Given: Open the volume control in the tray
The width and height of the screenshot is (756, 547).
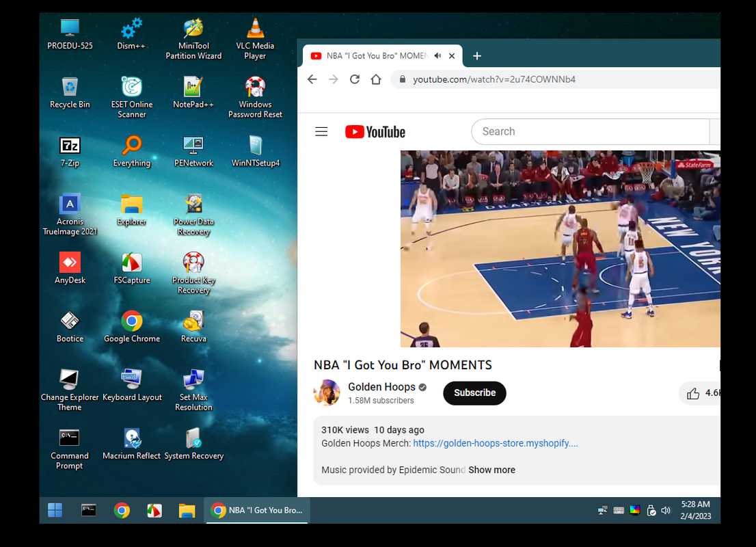Looking at the screenshot, I should pos(666,510).
